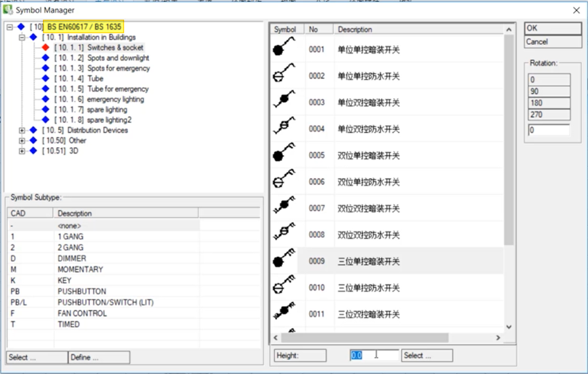Select emergency lighting tree item
This screenshot has height=374, width=588.
pos(99,99)
